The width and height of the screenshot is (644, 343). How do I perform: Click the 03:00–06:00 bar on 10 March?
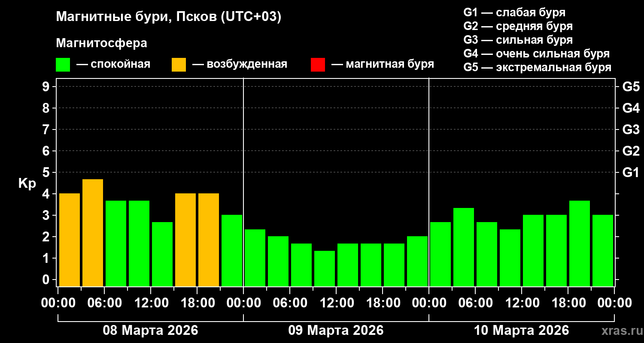pos(464,247)
